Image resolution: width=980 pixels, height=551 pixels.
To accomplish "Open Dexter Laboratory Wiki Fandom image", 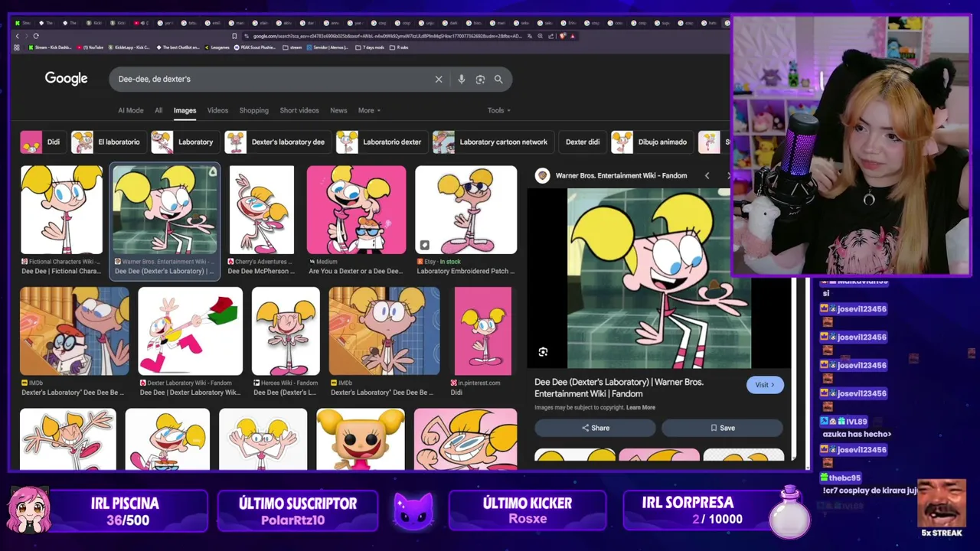I will (x=190, y=331).
